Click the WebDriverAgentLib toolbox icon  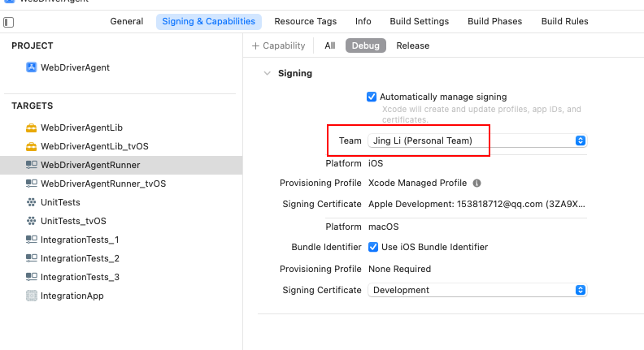pos(31,127)
